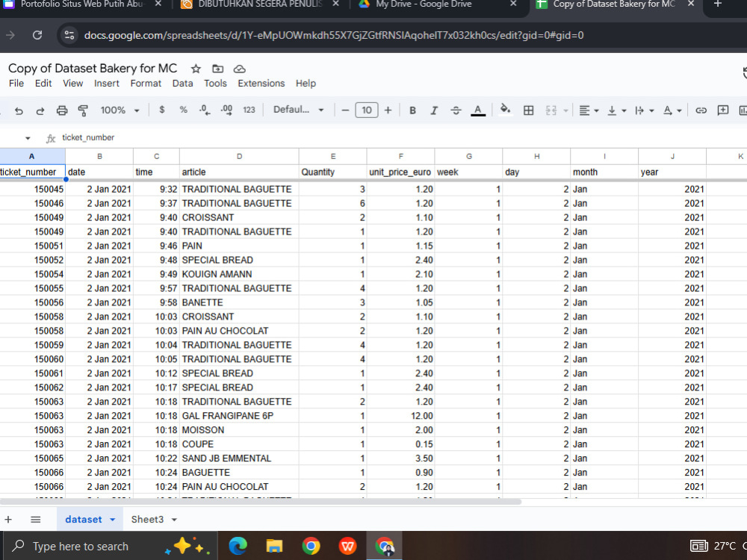
Task: Click the document title Copy of Dataset Bakery
Action: coord(93,69)
